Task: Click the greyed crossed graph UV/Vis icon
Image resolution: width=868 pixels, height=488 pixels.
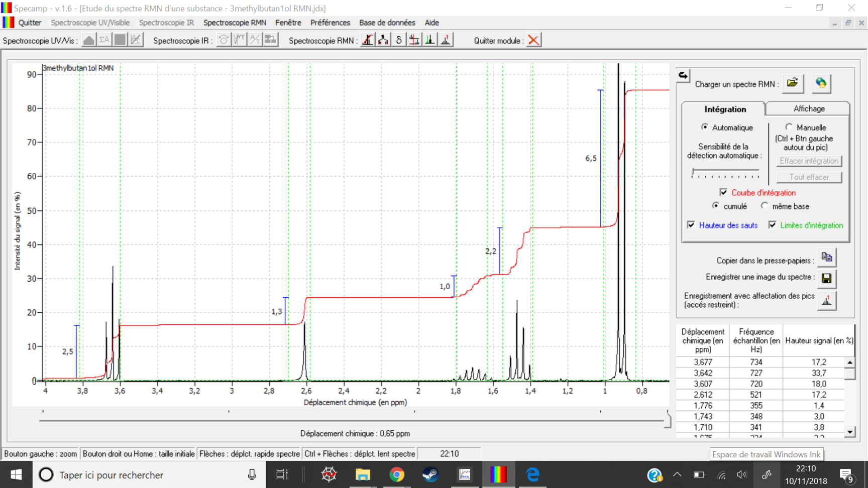Action: coord(136,40)
